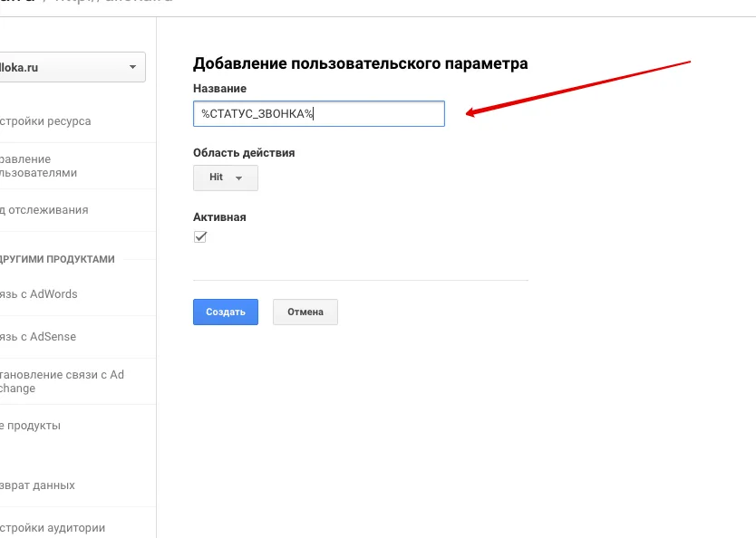
Task: Click the heading 'Добавление пользовательского параметра'
Action: [x=360, y=63]
